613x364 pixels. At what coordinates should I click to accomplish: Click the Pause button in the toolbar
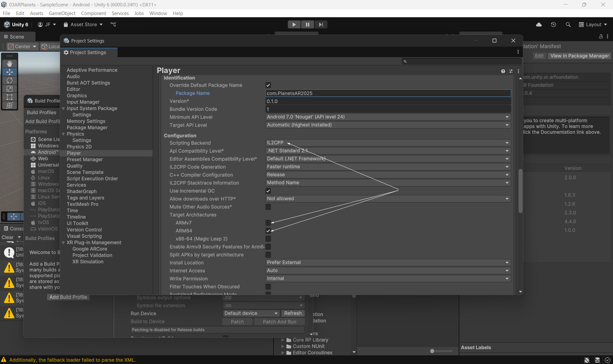tap(307, 25)
